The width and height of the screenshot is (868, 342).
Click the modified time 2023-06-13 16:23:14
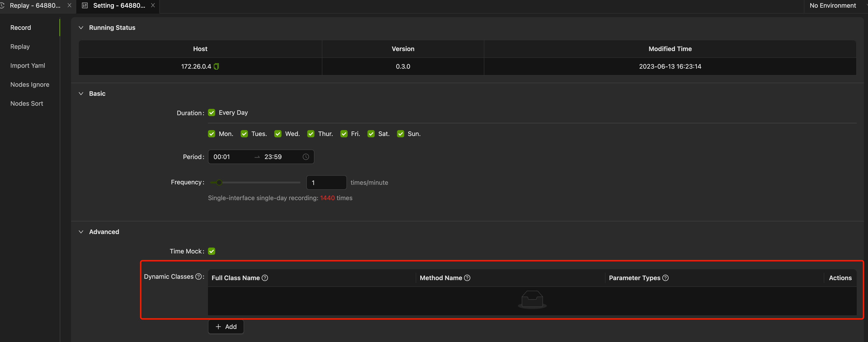pos(670,66)
